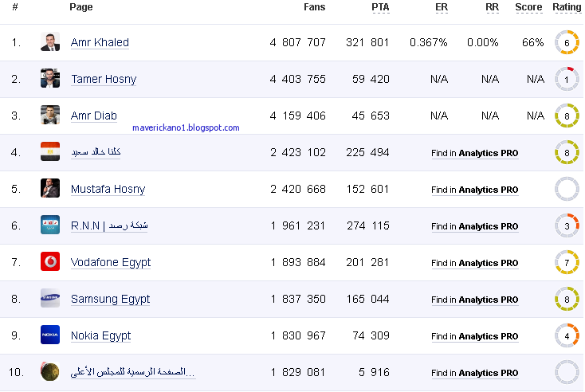Click Tamer Hosny's rating 1 badge

click(x=567, y=79)
